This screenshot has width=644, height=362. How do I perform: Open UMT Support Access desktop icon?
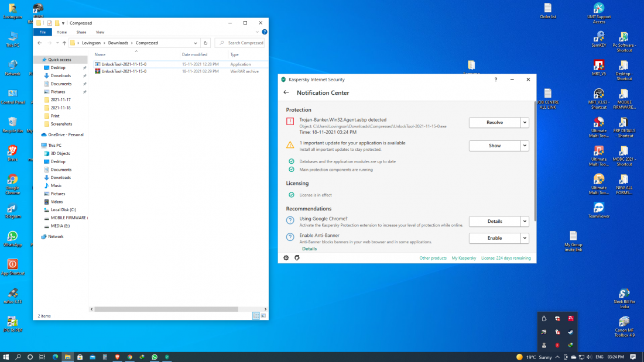(x=598, y=13)
